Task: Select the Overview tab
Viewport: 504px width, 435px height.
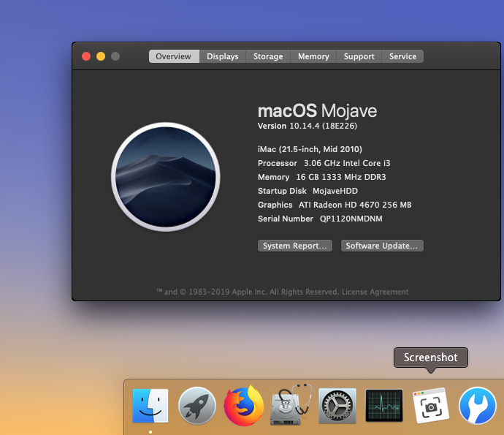Action: tap(174, 56)
